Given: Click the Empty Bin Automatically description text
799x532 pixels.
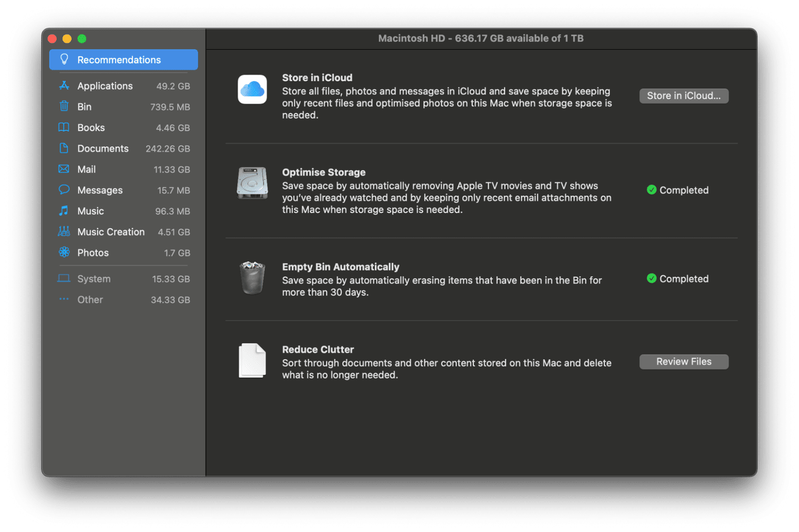Looking at the screenshot, I should 442,286.
